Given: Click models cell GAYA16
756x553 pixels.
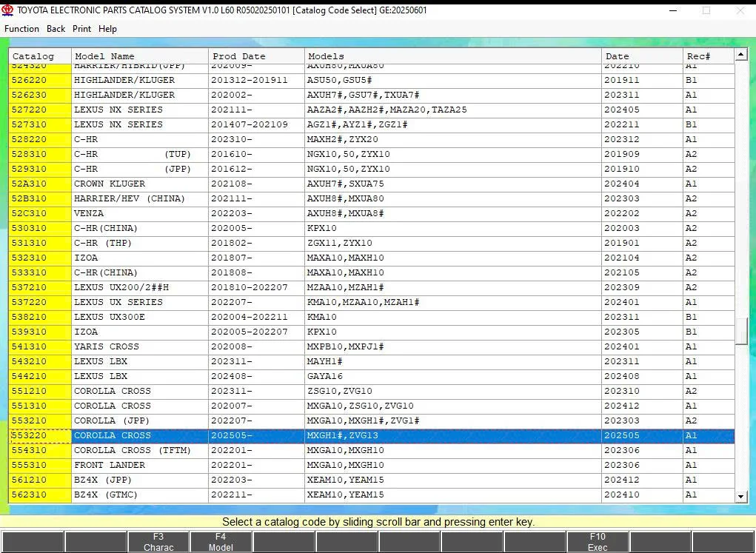Looking at the screenshot, I should point(325,377).
